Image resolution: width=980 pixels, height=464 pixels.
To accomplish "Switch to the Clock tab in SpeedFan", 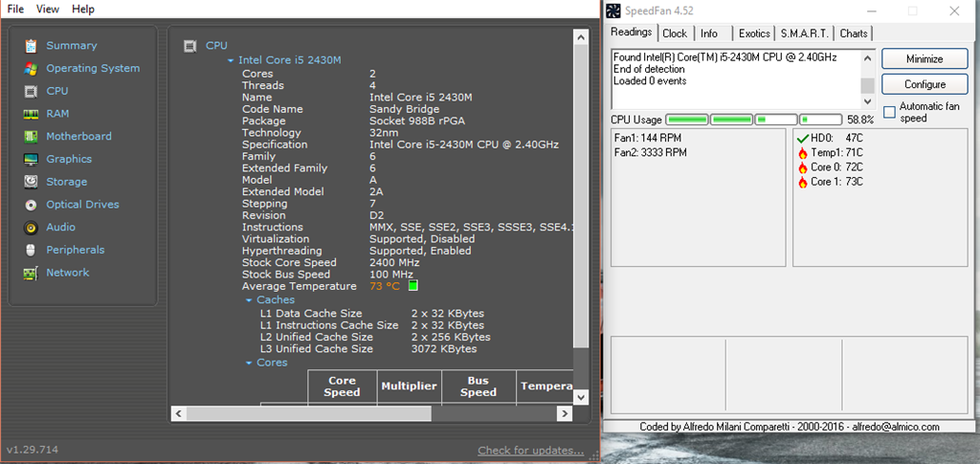I will (x=675, y=33).
